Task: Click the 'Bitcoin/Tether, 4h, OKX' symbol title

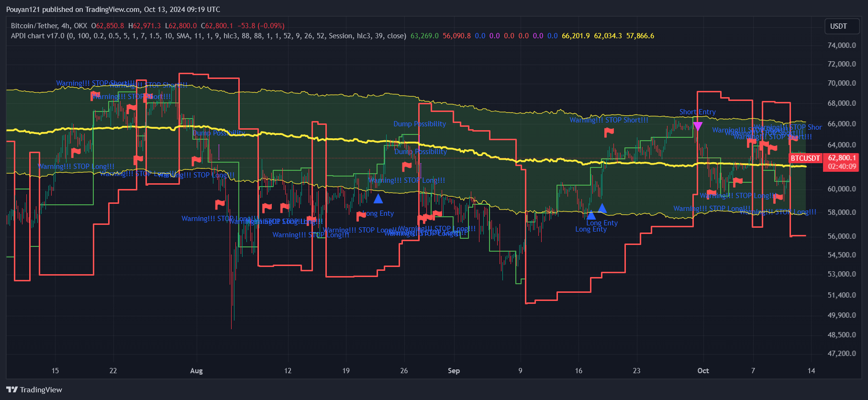Action: pos(49,26)
